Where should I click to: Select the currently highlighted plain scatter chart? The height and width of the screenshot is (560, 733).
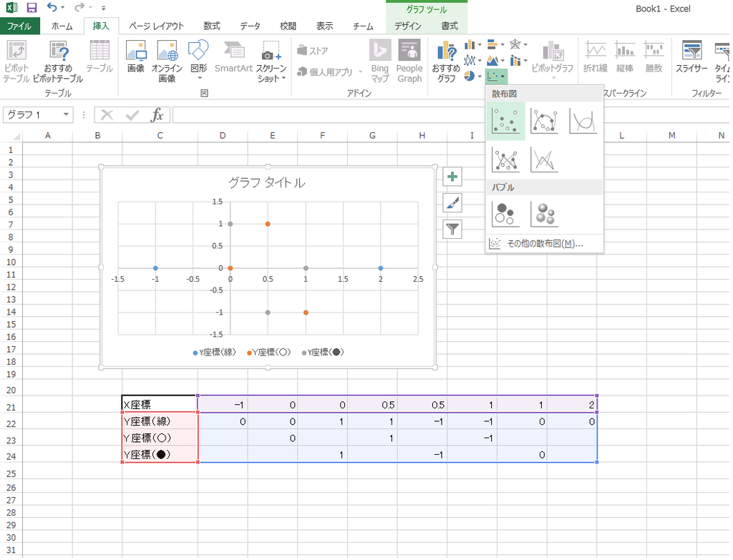[506, 121]
